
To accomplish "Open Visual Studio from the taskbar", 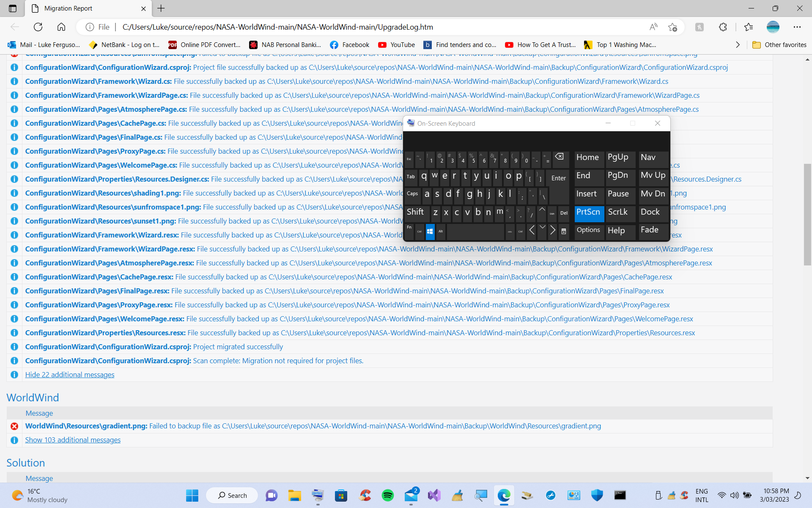I will click(434, 495).
